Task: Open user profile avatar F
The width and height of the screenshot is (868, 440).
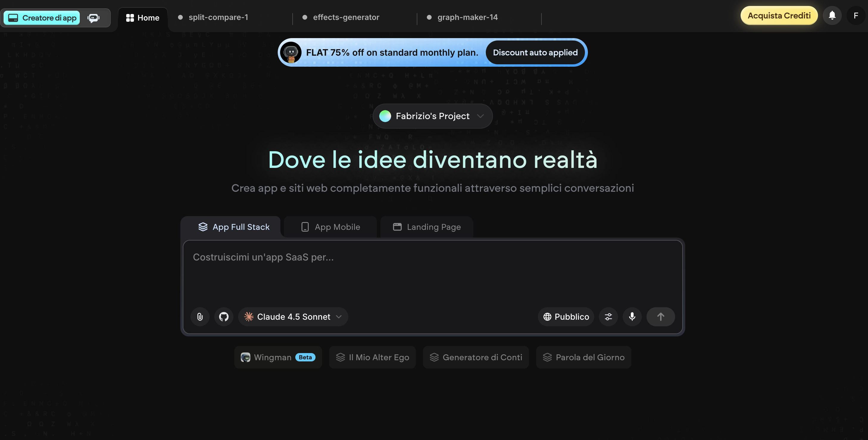Action: 855,15
